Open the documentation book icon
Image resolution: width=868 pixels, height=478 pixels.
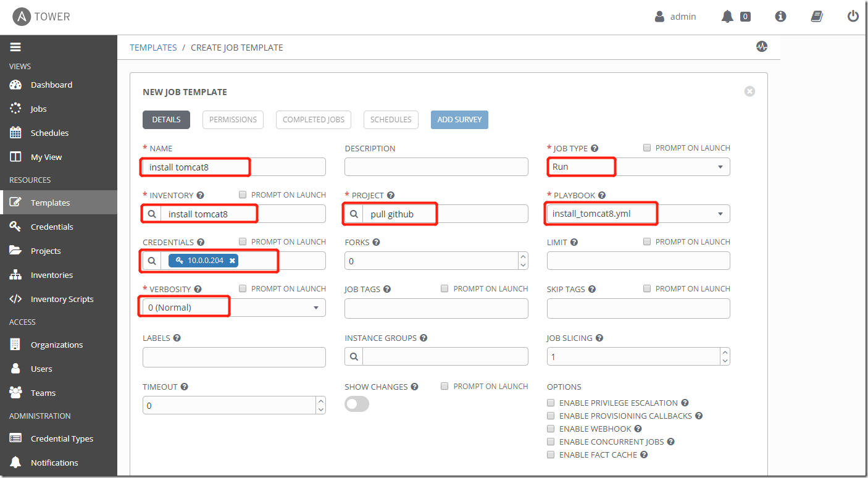point(817,17)
